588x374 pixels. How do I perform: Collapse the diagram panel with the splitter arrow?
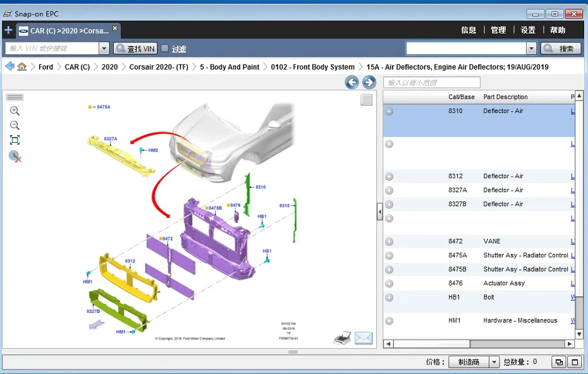click(x=379, y=212)
